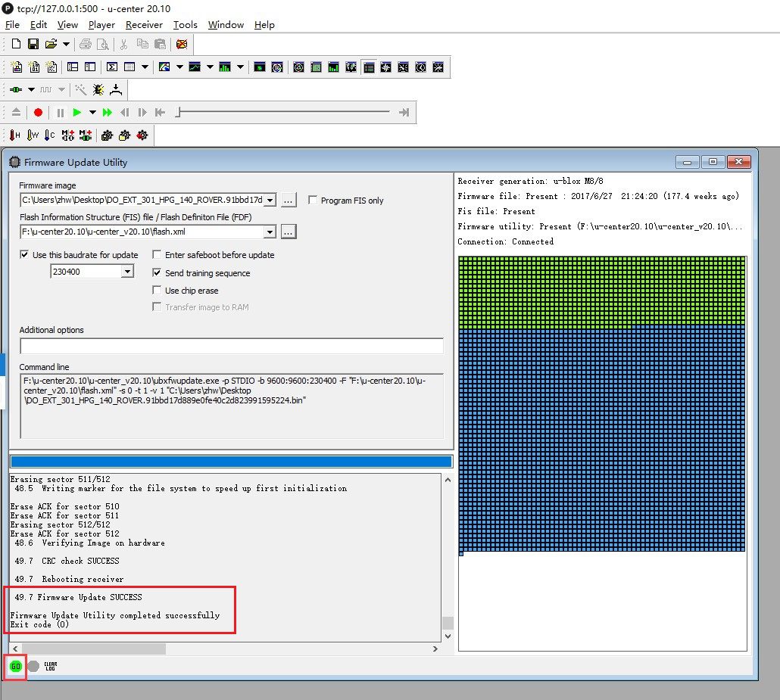Open the View menu
The image size is (780, 700).
[67, 25]
